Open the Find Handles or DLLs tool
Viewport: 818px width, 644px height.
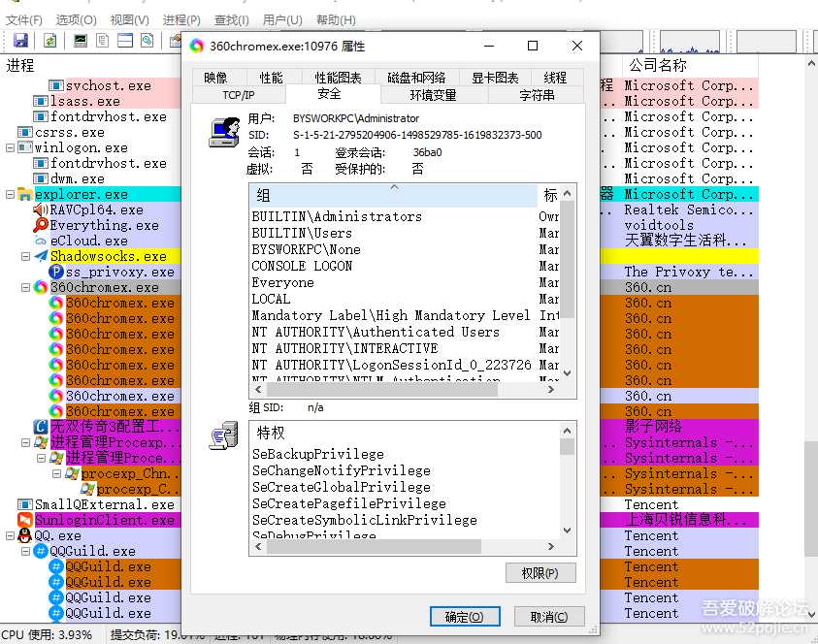146,40
